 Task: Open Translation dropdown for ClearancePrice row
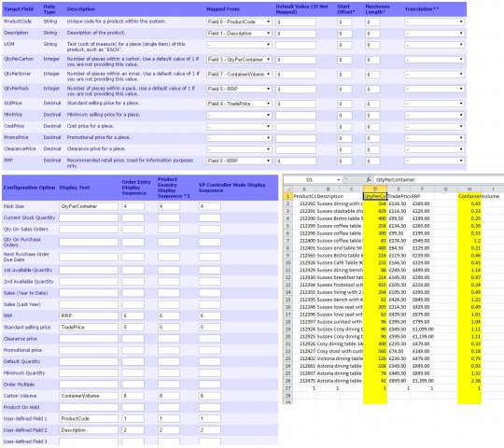click(434, 149)
